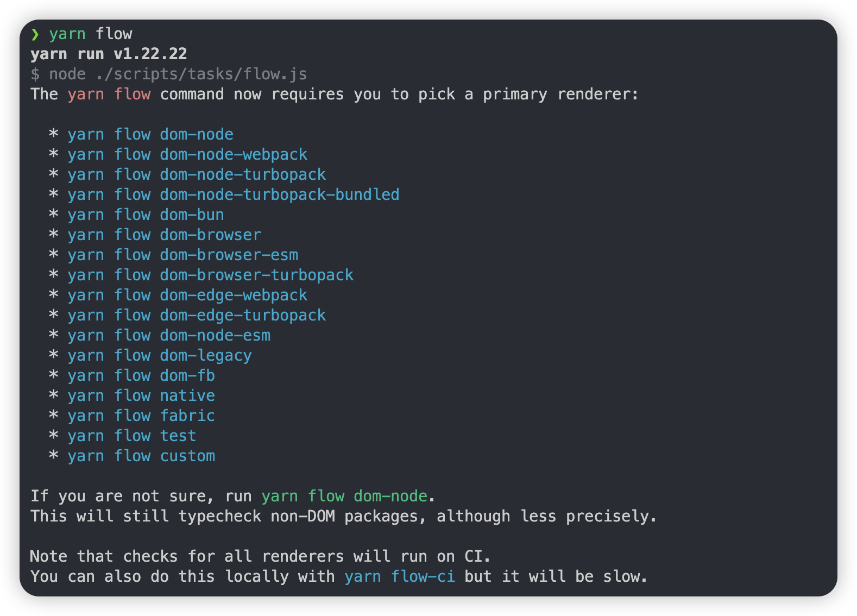Click the "yarn flow native" command

click(141, 395)
